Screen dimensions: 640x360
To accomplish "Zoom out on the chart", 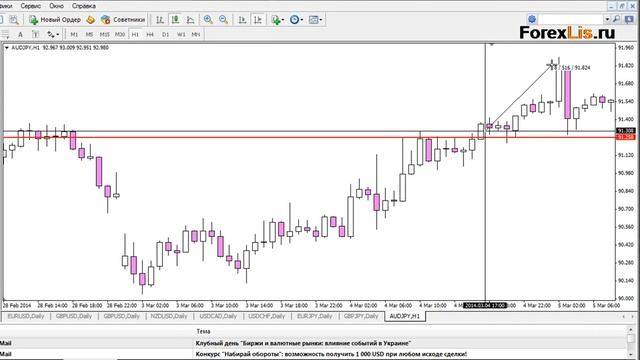I will pos(223,20).
